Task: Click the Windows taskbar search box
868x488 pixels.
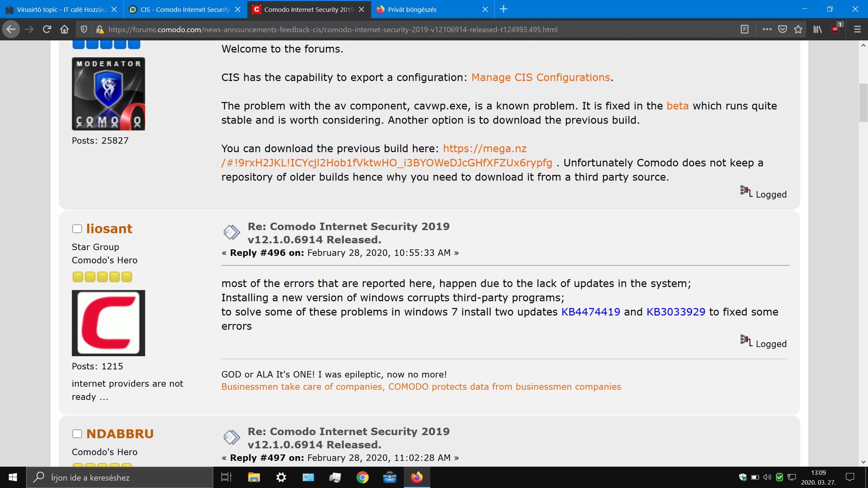Action: coord(120,477)
